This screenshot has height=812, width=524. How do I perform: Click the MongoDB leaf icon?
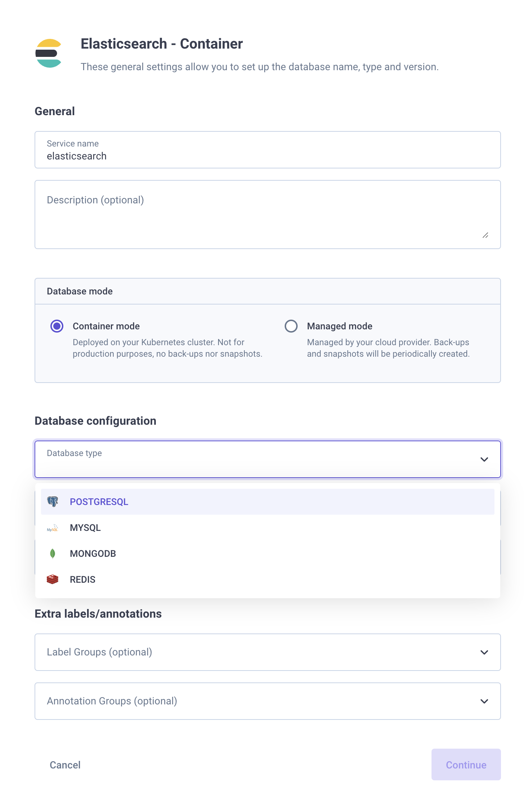click(x=53, y=554)
